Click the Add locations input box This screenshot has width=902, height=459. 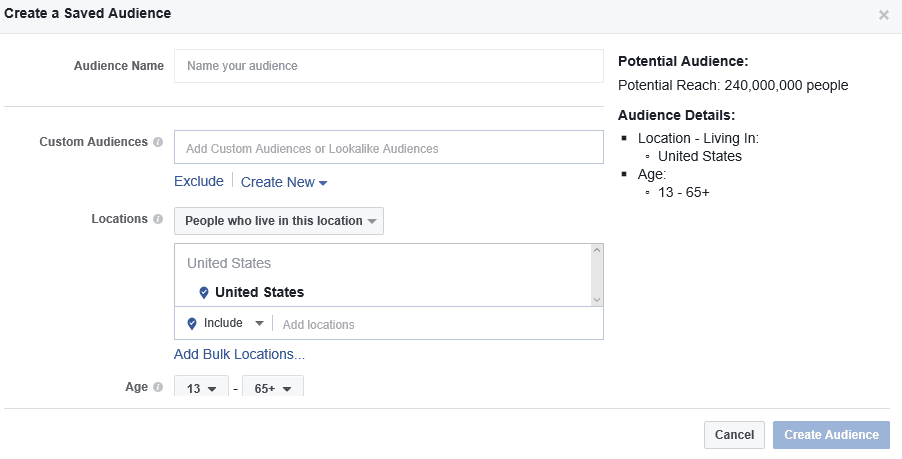(436, 324)
